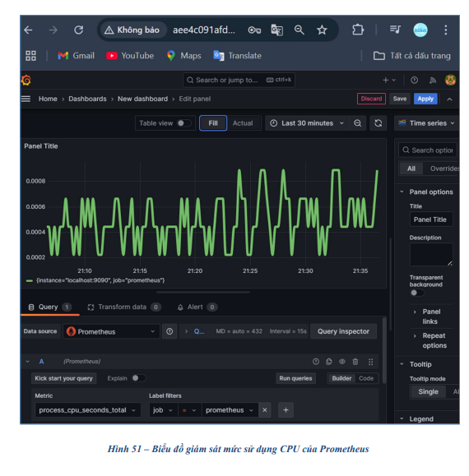469x476 pixels.
Task: Open the apps grid in bookmarks bar
Action: [x=30, y=56]
